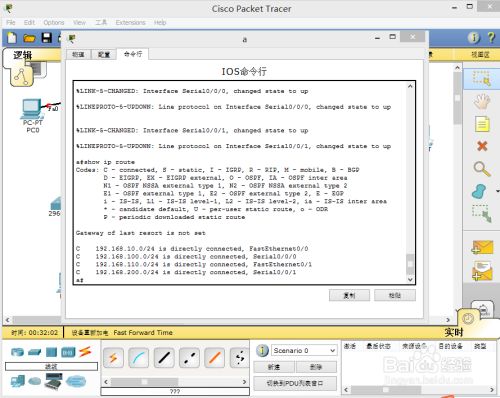
Task: Open the Options menu
Action: pos(54,22)
